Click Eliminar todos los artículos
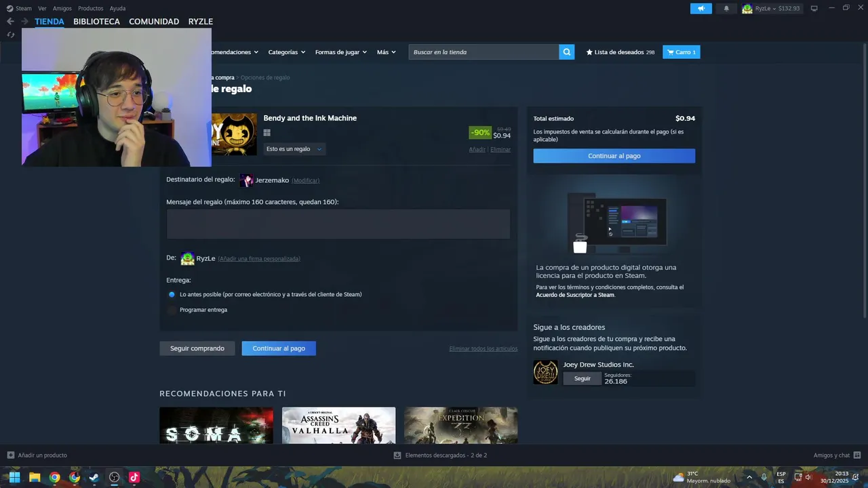The height and width of the screenshot is (488, 868). 484,348
